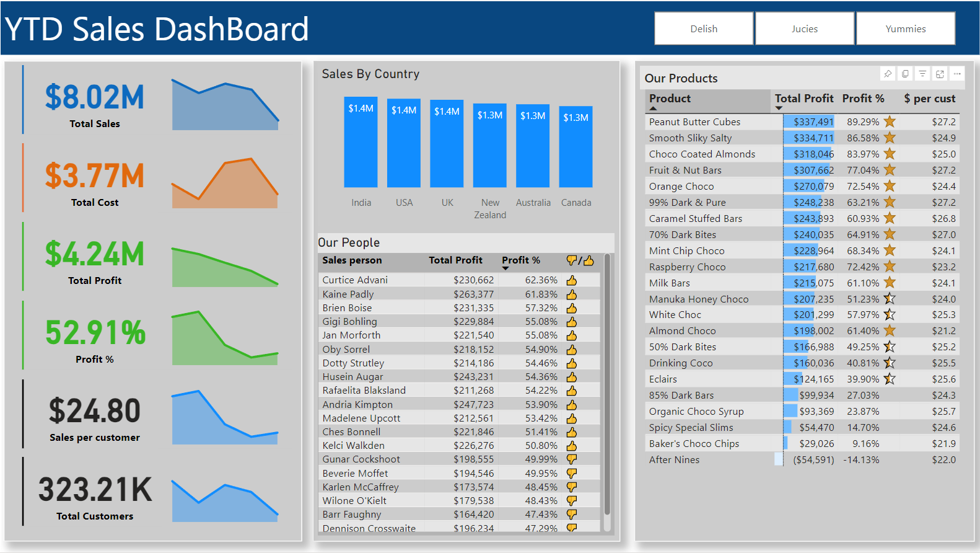Sort by Total Profit column in Our Products
Screen dimensions: 980x553
803,99
